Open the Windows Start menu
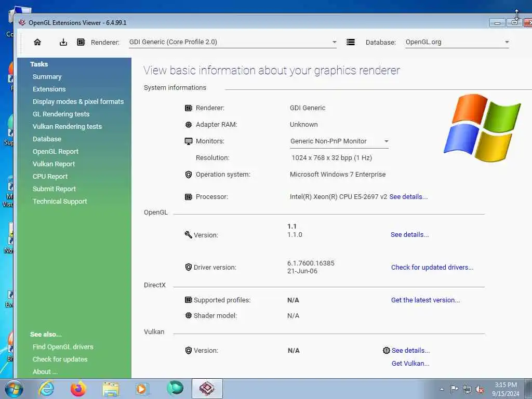 (14, 389)
